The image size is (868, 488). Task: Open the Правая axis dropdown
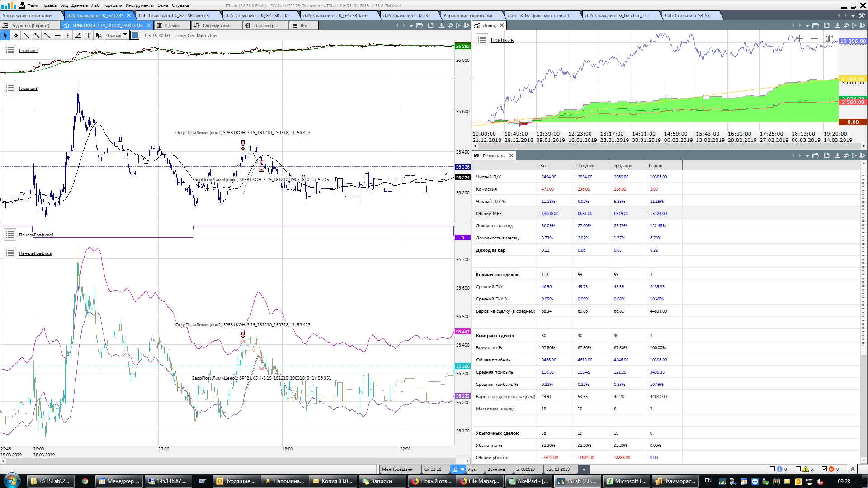click(x=117, y=35)
